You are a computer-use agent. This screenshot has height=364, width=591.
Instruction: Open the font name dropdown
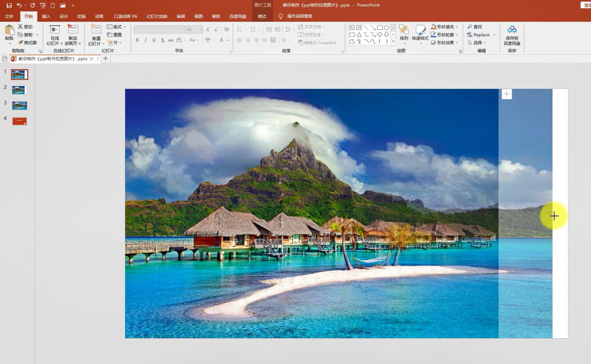pyautogui.click(x=182, y=29)
